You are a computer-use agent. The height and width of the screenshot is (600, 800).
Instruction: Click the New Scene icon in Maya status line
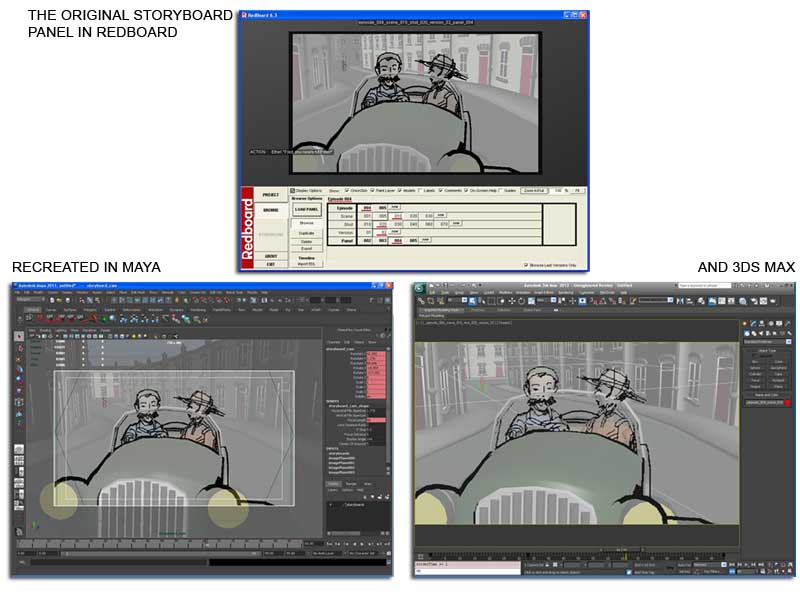pyautogui.click(x=52, y=300)
